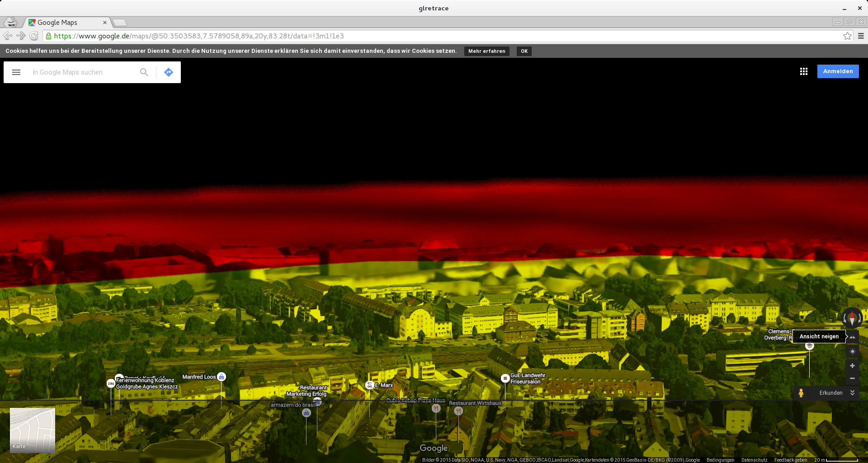This screenshot has height=463, width=868.
Task: Bookmark page with the star icon
Action: [847, 36]
